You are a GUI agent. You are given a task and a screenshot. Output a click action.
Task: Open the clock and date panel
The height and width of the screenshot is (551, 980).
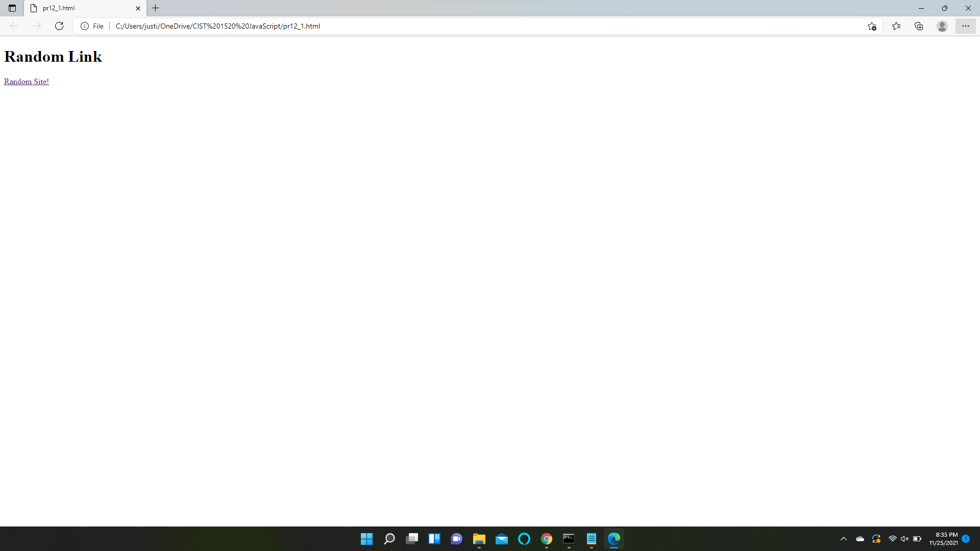943,539
